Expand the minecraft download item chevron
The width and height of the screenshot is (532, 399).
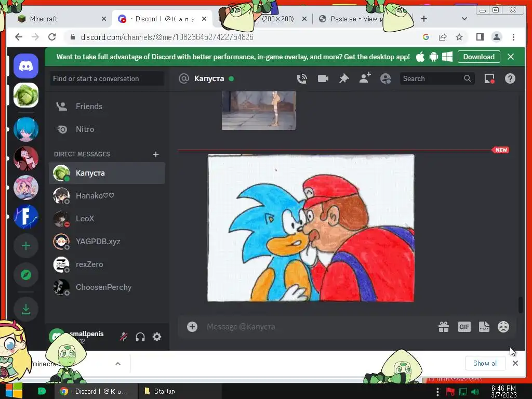(118, 364)
